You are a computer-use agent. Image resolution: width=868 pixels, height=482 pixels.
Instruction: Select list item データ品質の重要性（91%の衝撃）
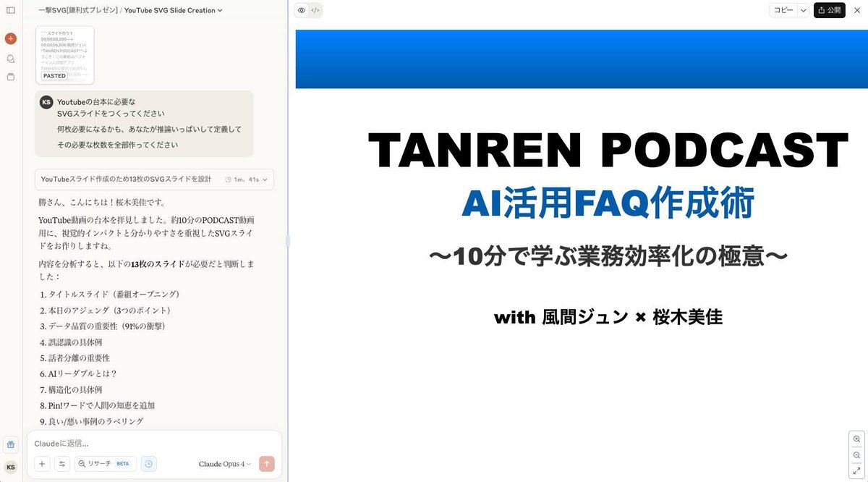coord(107,326)
